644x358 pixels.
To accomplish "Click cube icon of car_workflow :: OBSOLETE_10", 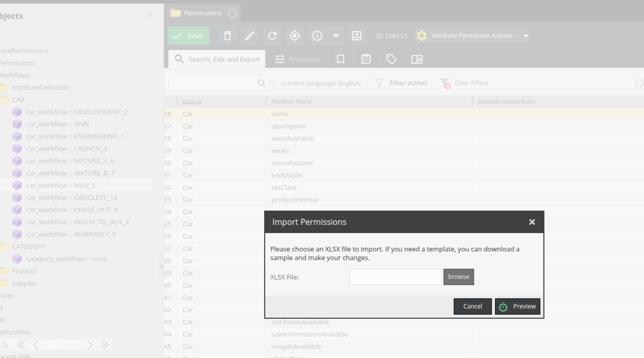I will click(x=17, y=197).
